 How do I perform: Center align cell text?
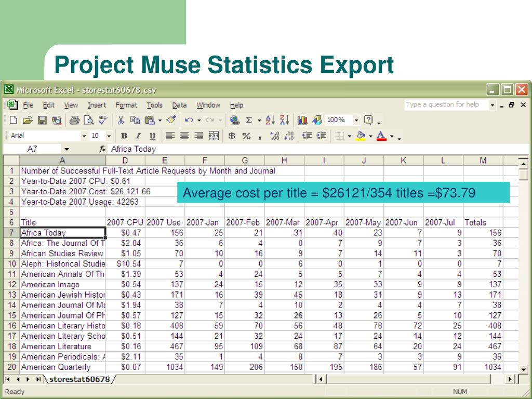(184, 136)
